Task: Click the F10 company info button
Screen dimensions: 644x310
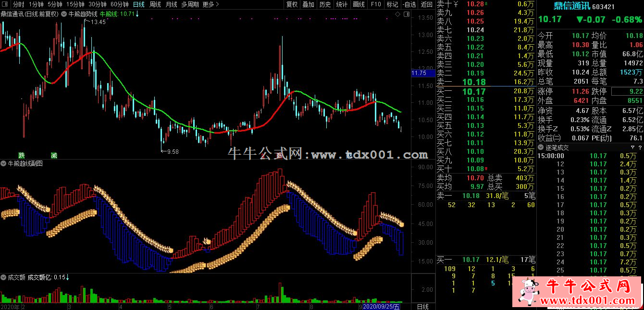Action: (x=376, y=4)
